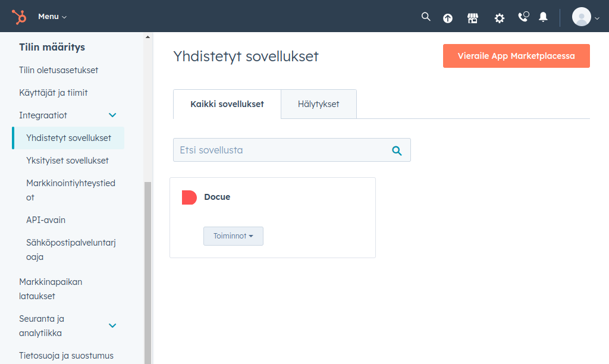
Task: Click the HubSpot sprocket logo
Action: (x=18, y=17)
